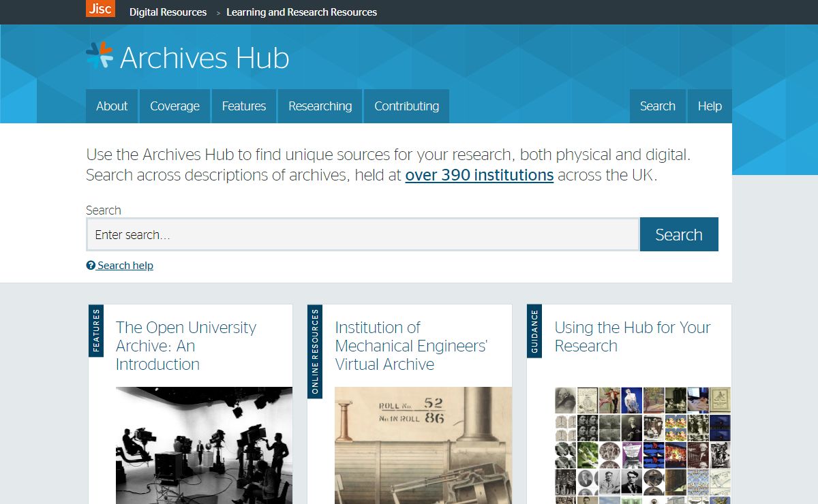Click the Jisc logo icon
The image size is (818, 504).
[100, 8]
